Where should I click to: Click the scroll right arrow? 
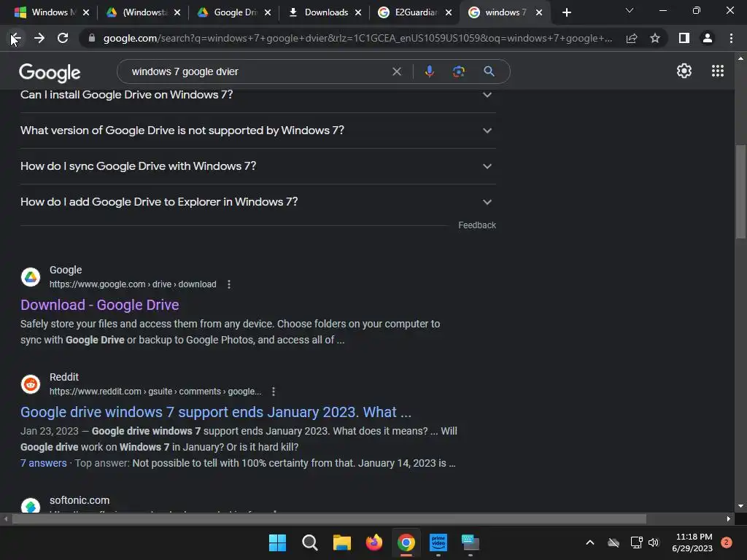729,518
